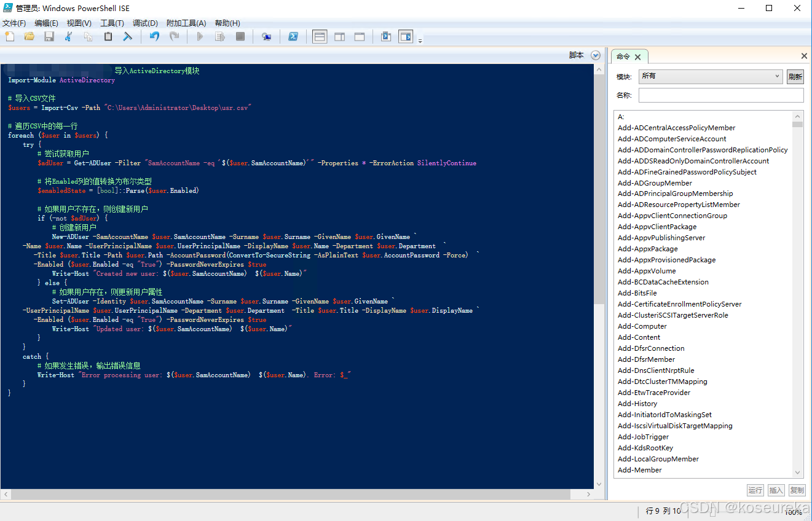This screenshot has width=812, height=521.
Task: Select Add-Member in the command list
Action: 639,470
